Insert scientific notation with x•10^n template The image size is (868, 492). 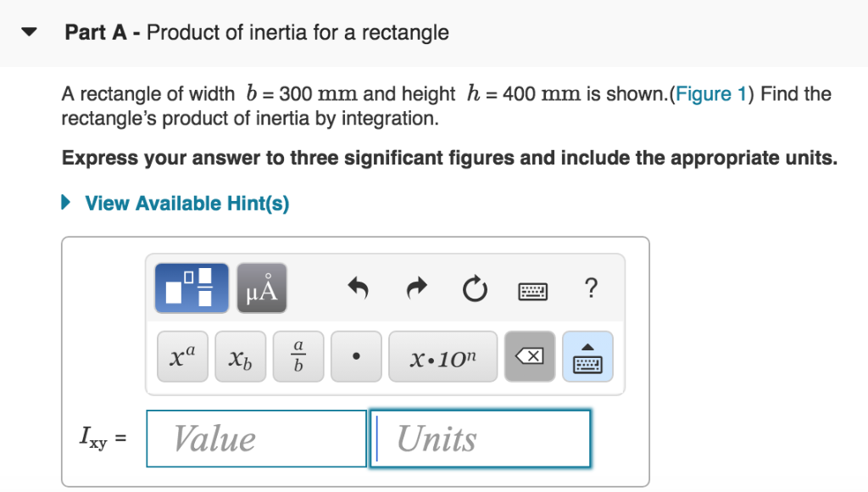coord(442,356)
